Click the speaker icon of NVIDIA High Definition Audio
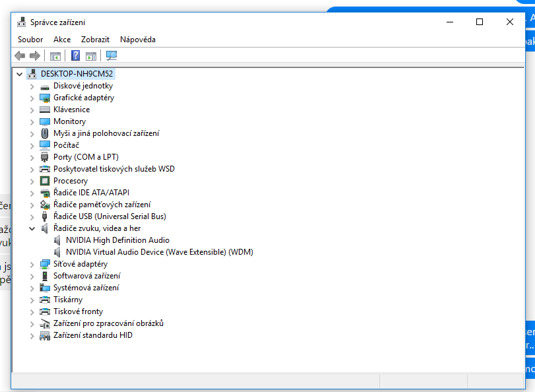Viewport: 535px width, 392px height. [x=57, y=240]
